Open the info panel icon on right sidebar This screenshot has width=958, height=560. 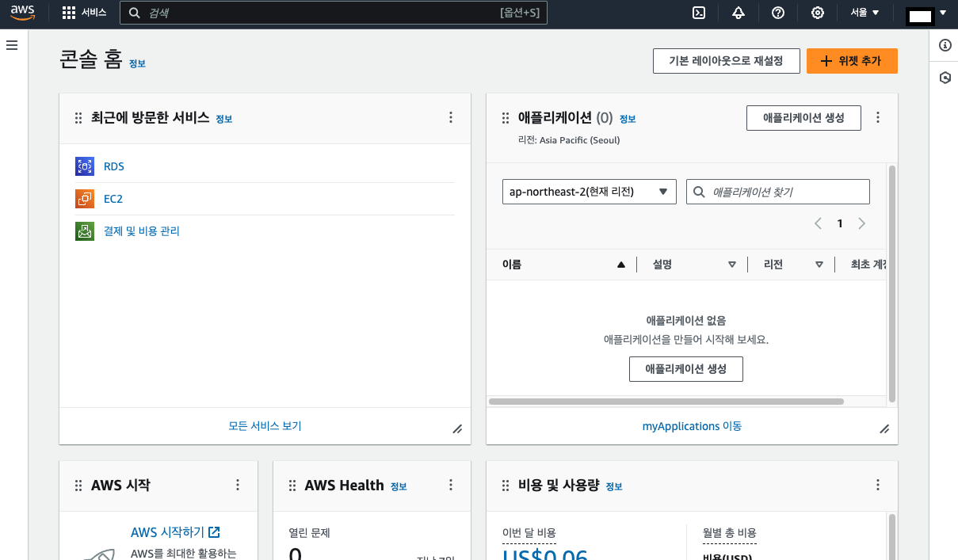point(945,45)
